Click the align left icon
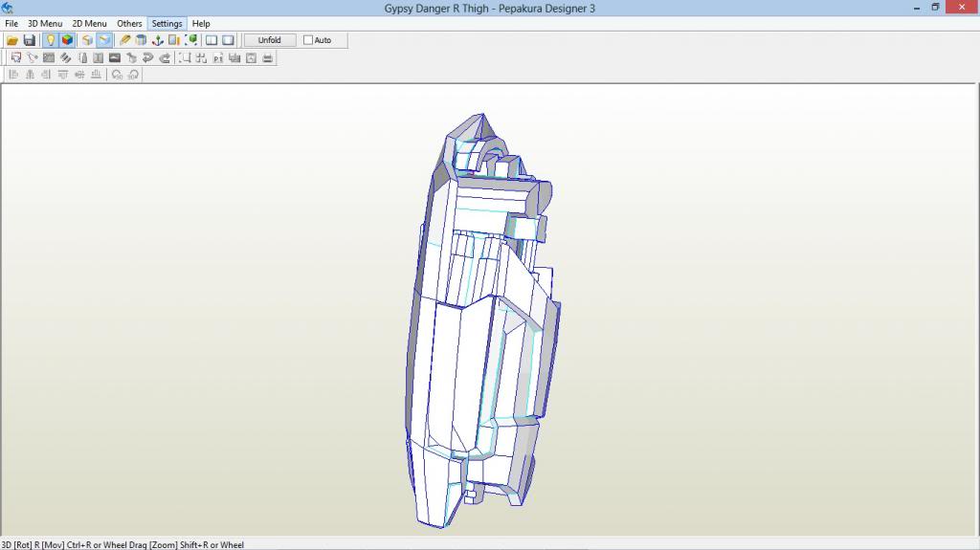The width and height of the screenshot is (980, 550). (x=13, y=75)
